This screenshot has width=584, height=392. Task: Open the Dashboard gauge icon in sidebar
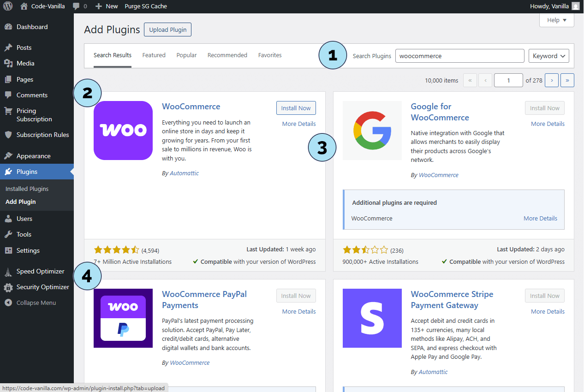(8, 27)
